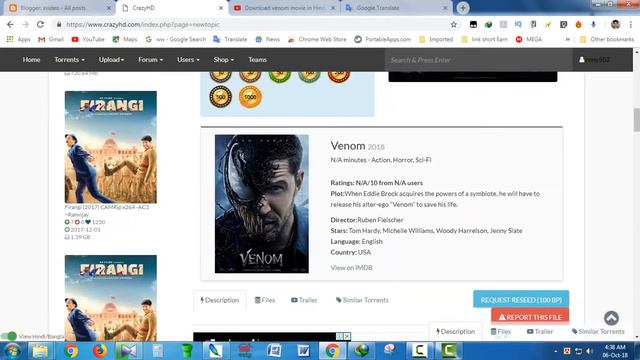Open the Windows Start button
Viewport: 640px width, 360px height.
coord(12,351)
